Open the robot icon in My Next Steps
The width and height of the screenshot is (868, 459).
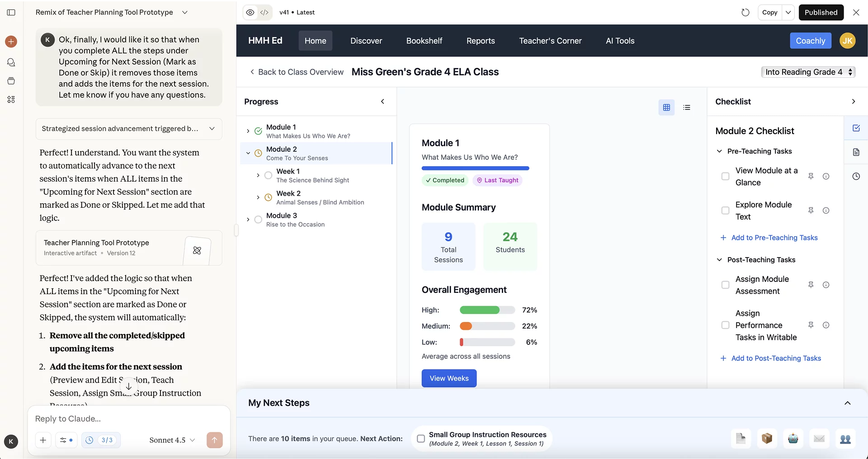pyautogui.click(x=793, y=438)
